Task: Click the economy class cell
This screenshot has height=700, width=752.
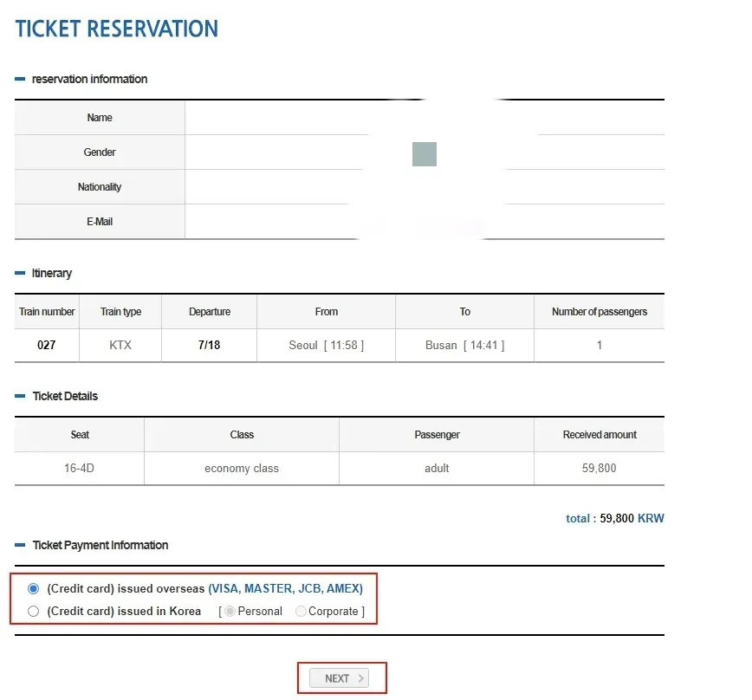Action: [x=242, y=468]
